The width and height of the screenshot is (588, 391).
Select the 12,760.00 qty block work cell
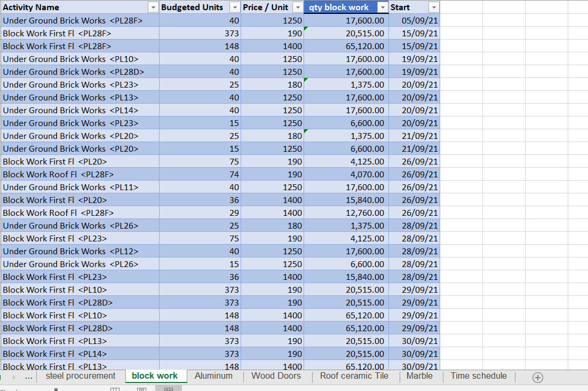346,213
